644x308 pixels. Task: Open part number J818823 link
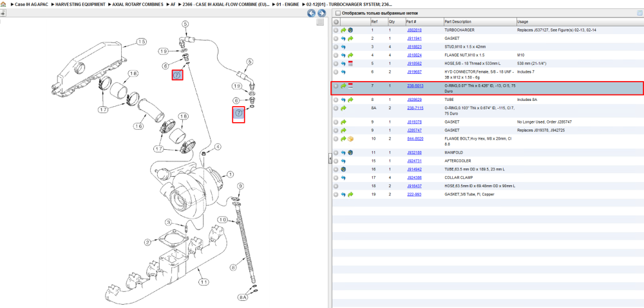[x=414, y=47]
